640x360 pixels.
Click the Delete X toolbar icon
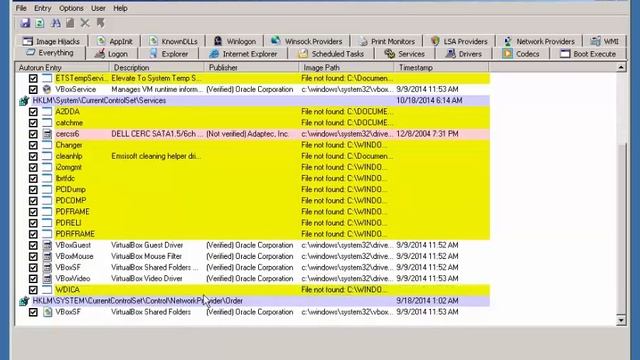(85, 23)
